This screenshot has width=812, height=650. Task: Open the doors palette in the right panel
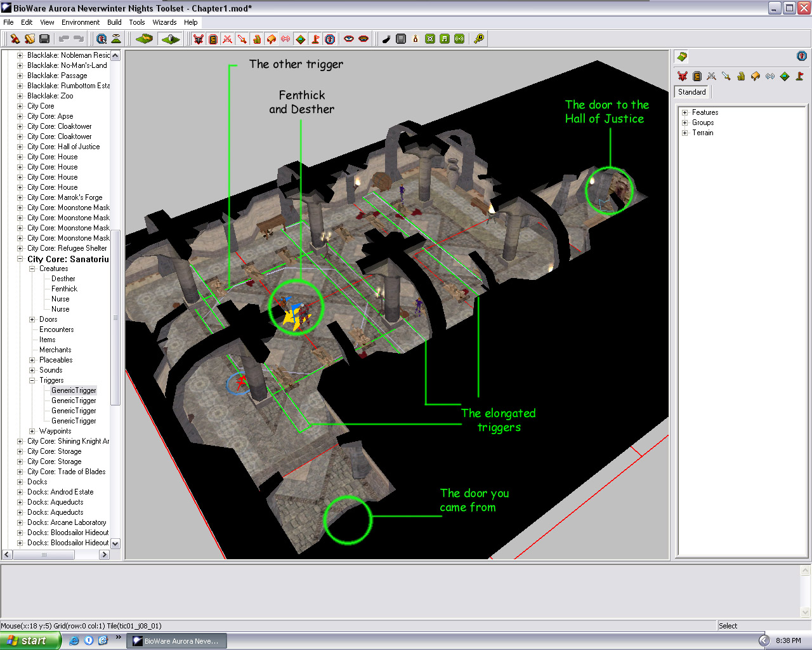(697, 76)
